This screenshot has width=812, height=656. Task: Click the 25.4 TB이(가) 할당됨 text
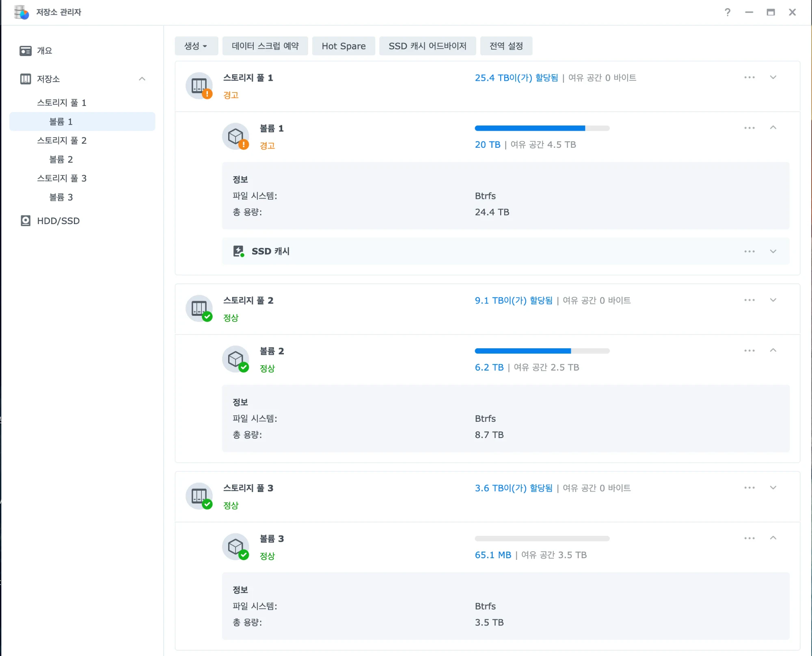pos(516,78)
